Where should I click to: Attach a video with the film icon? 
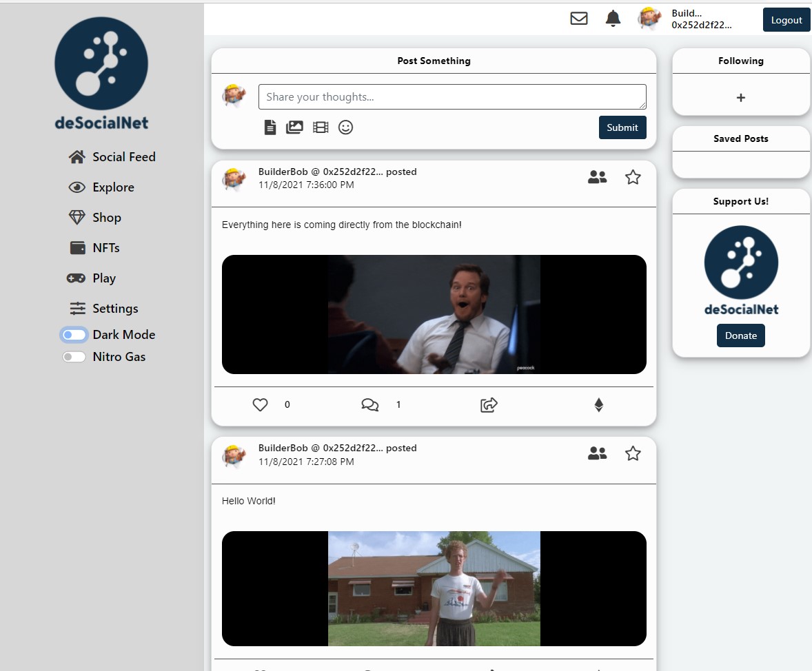click(x=321, y=127)
